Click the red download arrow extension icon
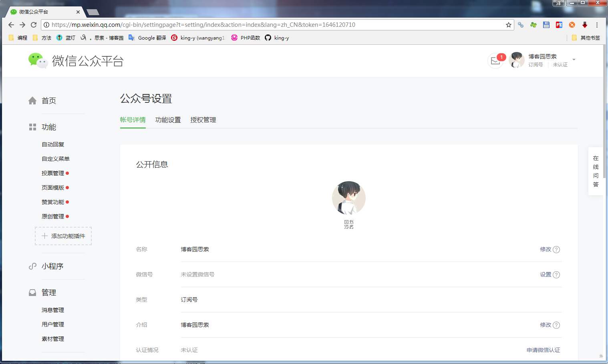 click(x=585, y=25)
